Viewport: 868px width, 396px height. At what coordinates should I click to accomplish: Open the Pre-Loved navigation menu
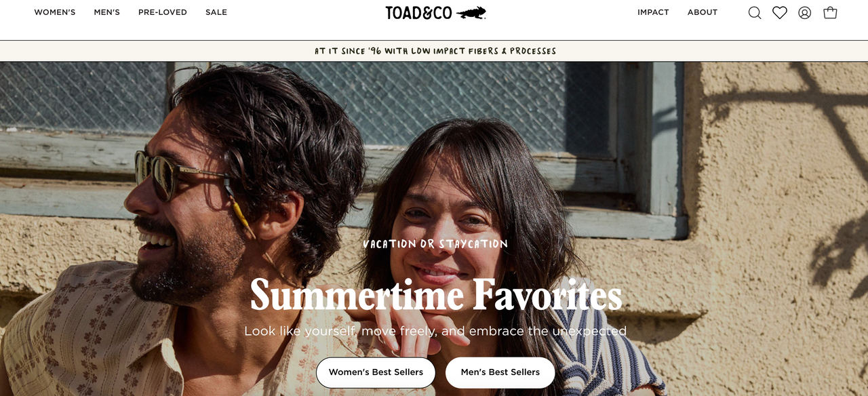tap(163, 12)
